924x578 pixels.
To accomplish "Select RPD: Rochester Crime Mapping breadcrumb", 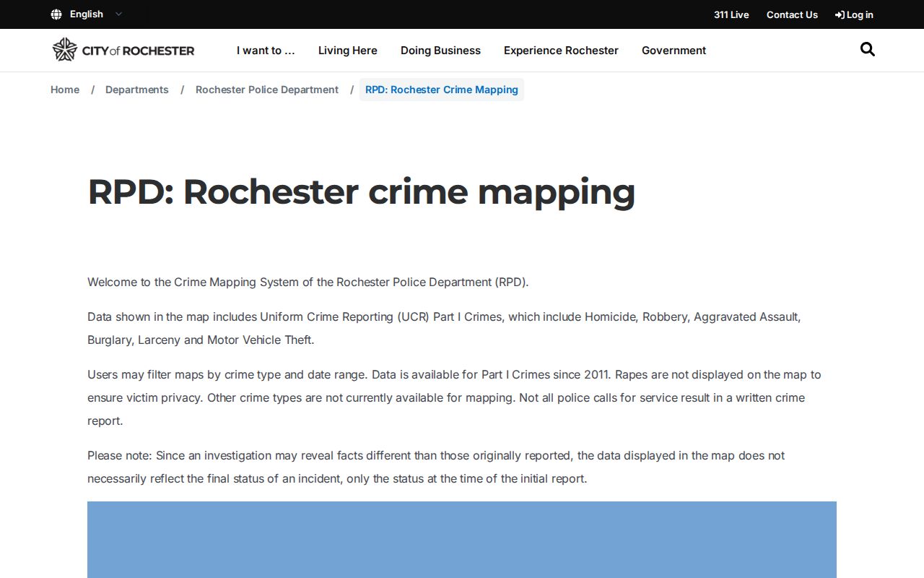I will 442,90.
